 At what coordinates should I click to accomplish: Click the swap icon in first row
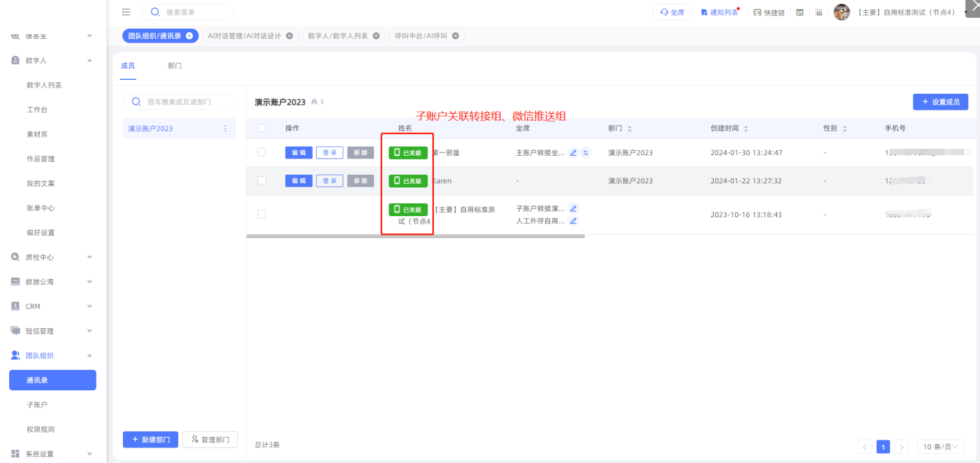pos(586,153)
